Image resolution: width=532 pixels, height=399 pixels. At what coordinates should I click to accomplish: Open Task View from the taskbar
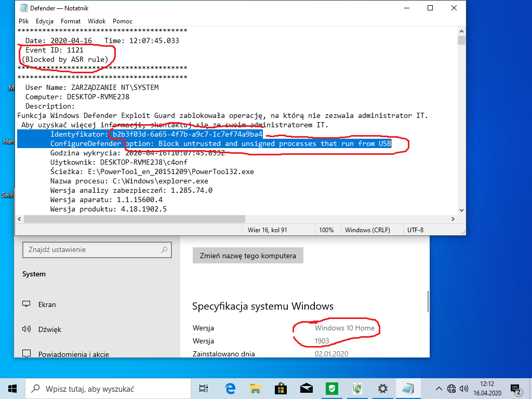(x=204, y=389)
